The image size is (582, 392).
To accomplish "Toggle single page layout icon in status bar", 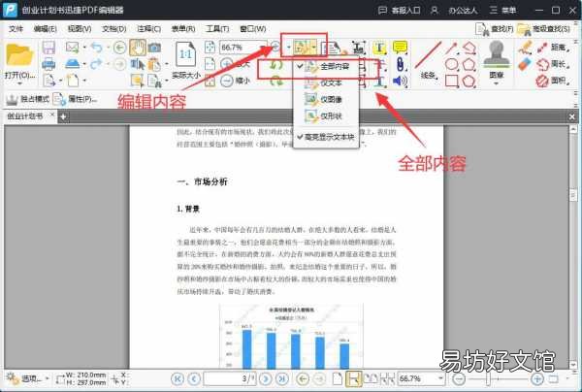I will pos(337,378).
